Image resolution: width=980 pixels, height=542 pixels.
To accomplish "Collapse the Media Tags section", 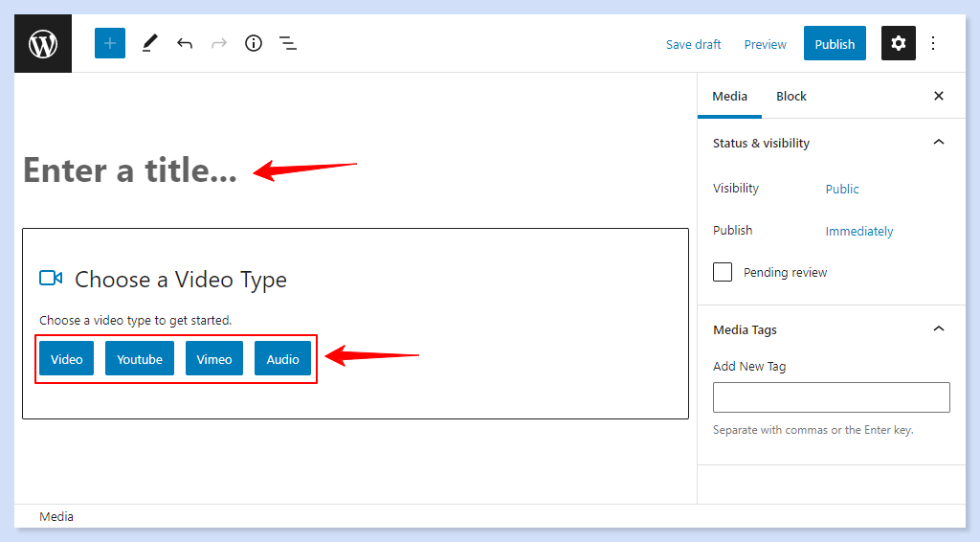I will 938,329.
